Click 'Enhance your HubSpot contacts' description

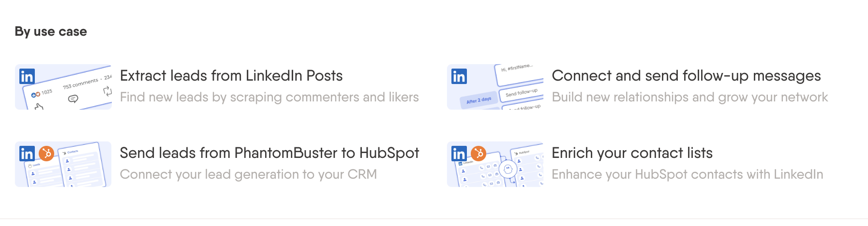tap(688, 174)
